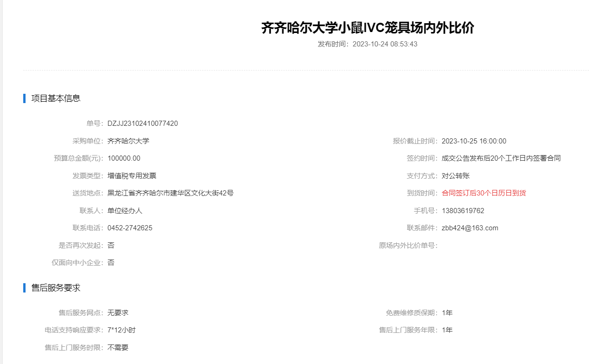The image size is (589, 364).
Task: Click the 免费维修质保期 value 1年
Action: point(447,313)
